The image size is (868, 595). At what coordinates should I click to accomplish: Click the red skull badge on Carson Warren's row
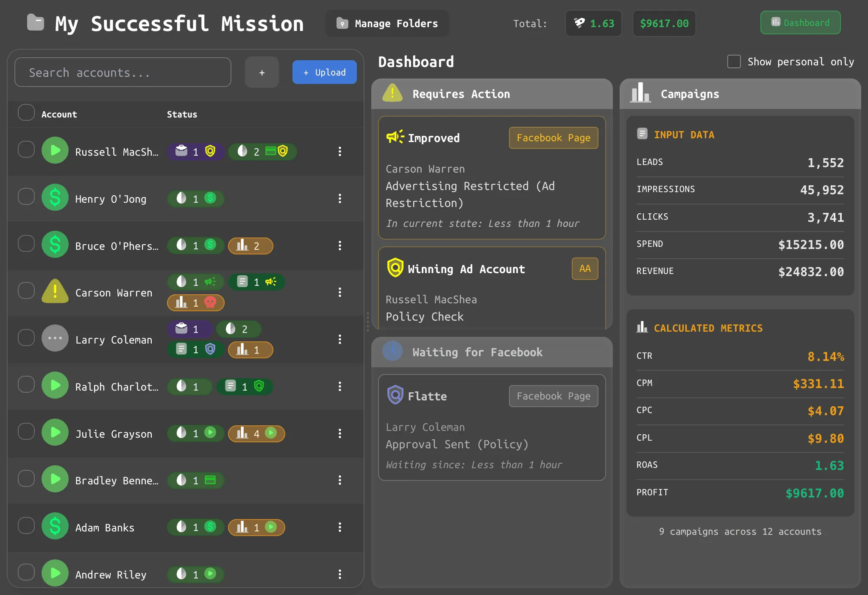pyautogui.click(x=210, y=302)
